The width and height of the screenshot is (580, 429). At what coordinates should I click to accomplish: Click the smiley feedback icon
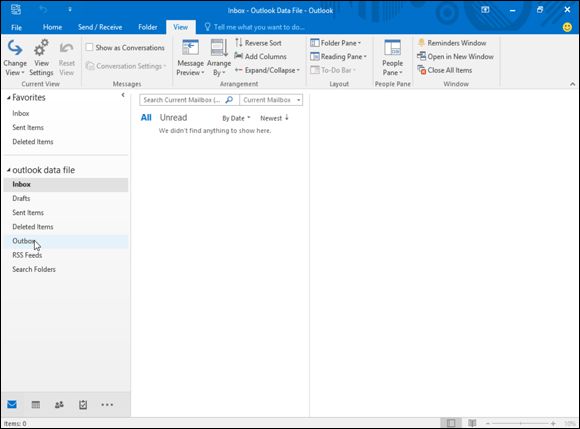(x=567, y=27)
